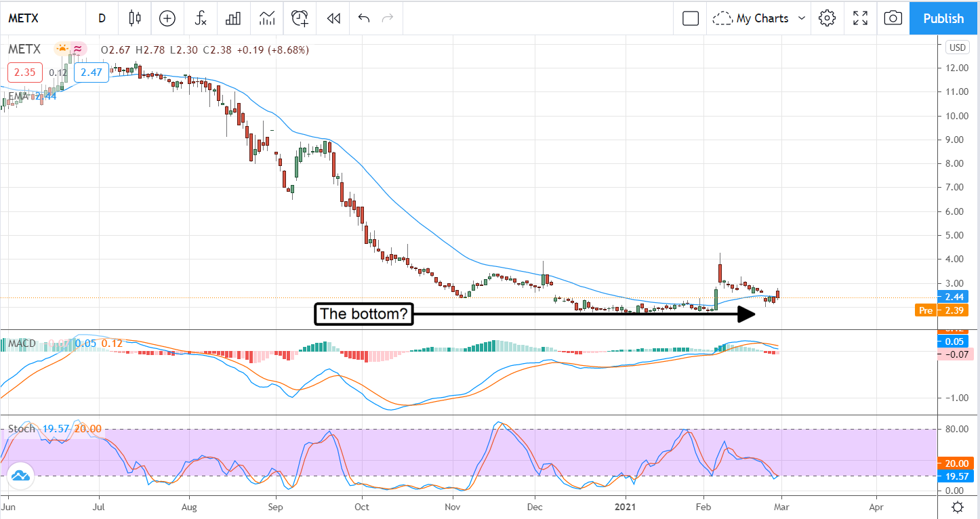Take a chart snapshot with the camera icon
The height and width of the screenshot is (519, 980).
point(893,18)
